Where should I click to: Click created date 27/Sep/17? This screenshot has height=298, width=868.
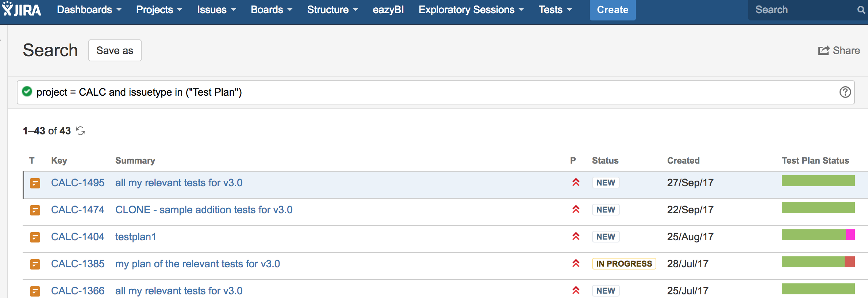[x=690, y=183]
